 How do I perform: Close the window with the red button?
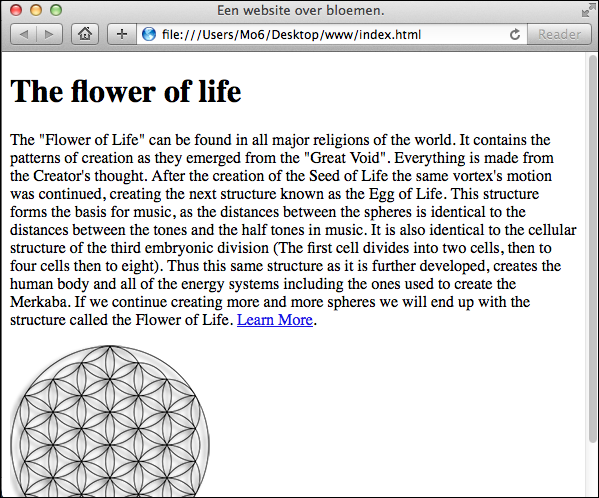click(x=16, y=10)
